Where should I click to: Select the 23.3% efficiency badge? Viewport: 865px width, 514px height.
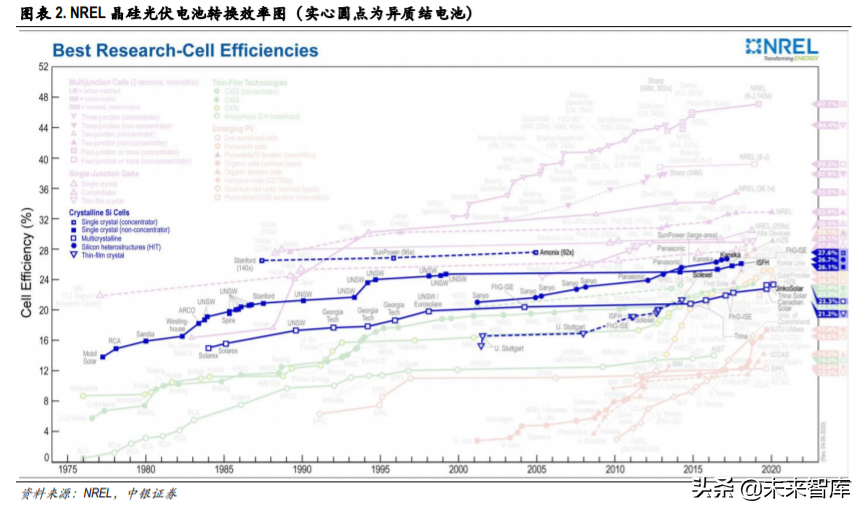tap(826, 301)
